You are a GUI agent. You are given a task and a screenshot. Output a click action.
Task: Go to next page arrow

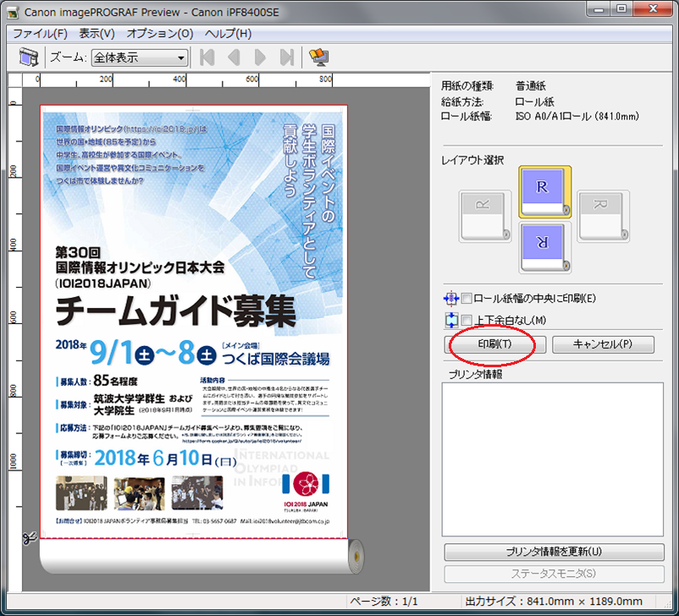click(x=260, y=58)
